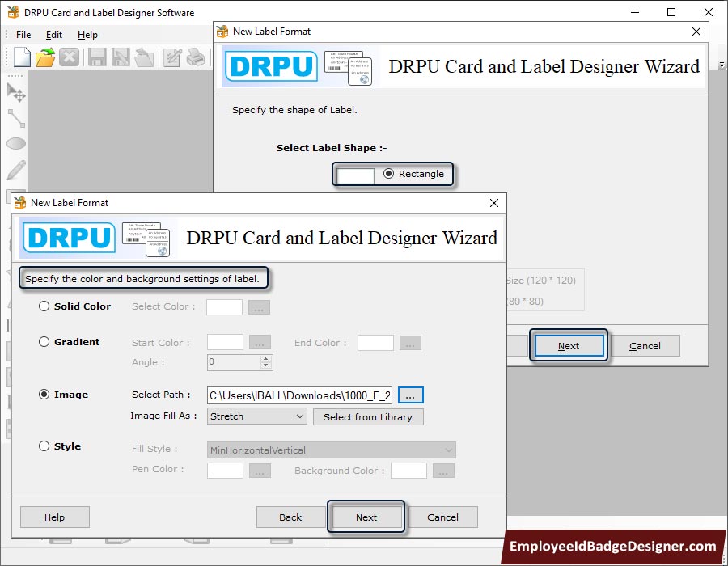Create a new blank label document

point(22,57)
